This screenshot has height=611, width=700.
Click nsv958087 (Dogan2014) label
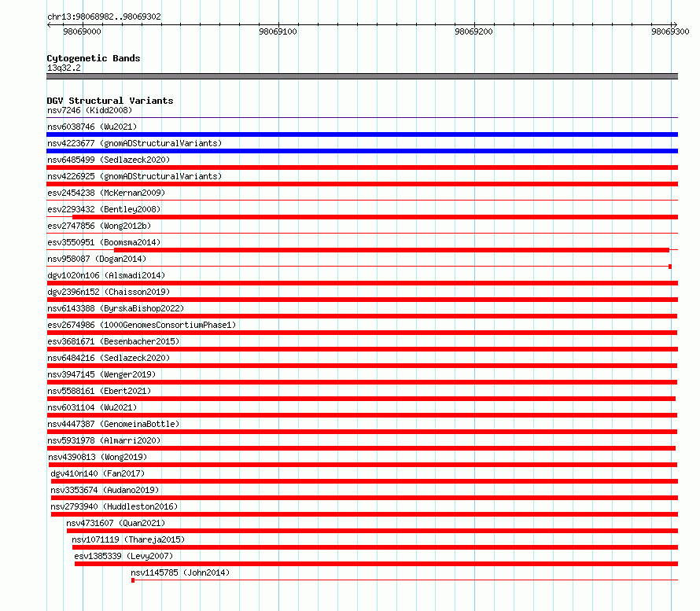pos(97,259)
